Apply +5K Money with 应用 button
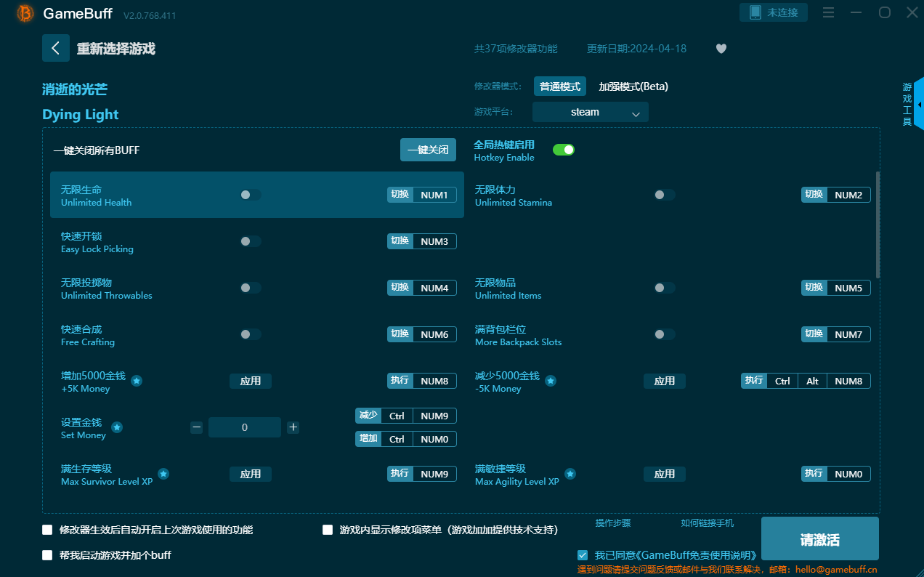Viewport: 924px width, 577px height. [251, 381]
